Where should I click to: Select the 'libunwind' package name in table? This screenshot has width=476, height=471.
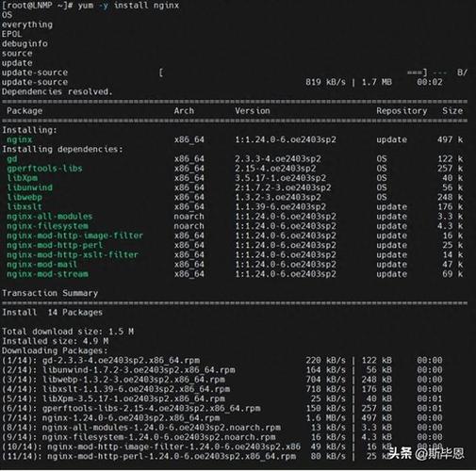[x=29, y=187]
